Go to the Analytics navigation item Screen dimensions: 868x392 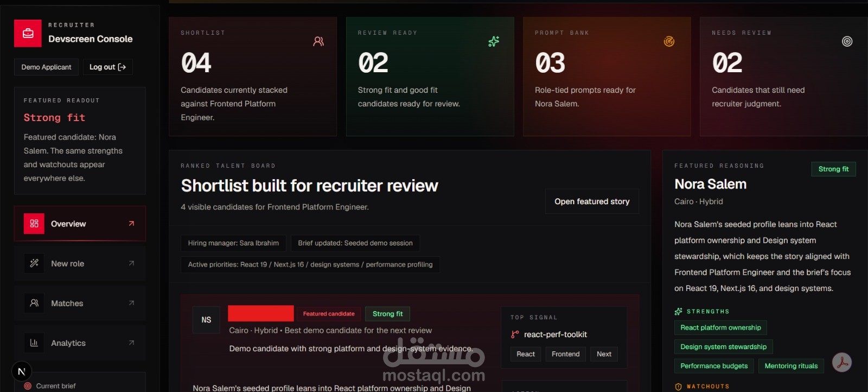[80, 343]
